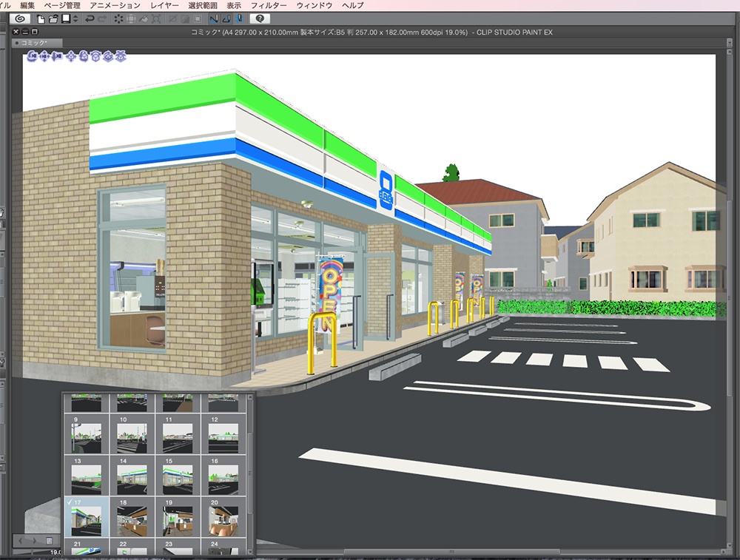Screen dimensions: 740x560
Task: Toggle Snap to Special Ruler icon
Action: [226, 19]
